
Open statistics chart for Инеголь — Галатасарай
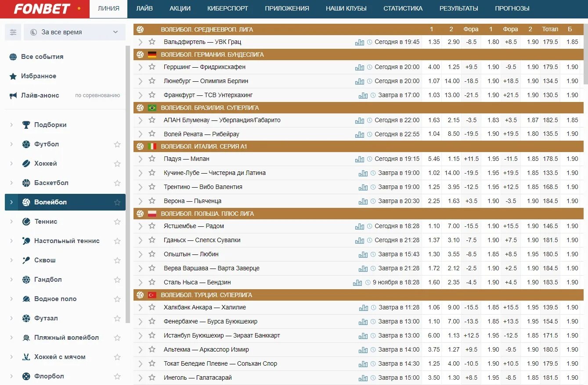[x=363, y=378]
